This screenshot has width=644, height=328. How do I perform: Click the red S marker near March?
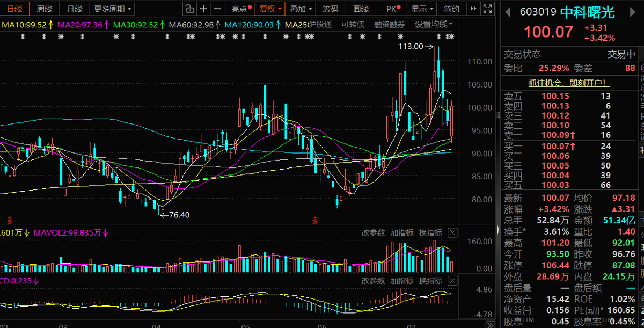pos(10,220)
